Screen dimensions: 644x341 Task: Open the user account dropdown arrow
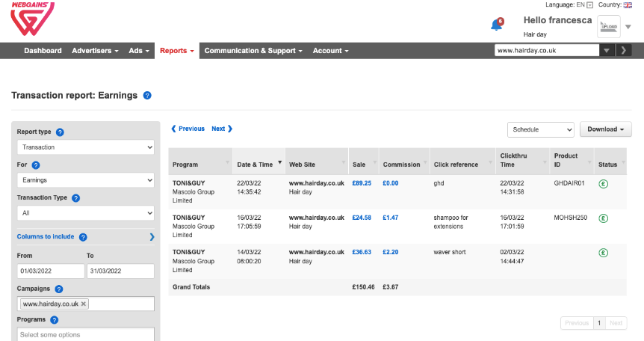[x=628, y=27]
